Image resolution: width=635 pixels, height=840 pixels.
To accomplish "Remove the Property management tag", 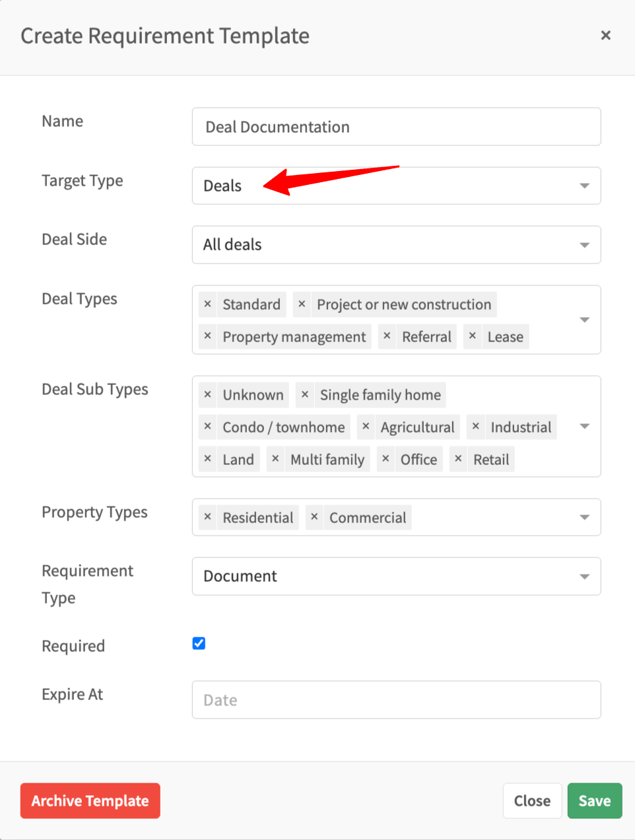I will click(x=208, y=337).
